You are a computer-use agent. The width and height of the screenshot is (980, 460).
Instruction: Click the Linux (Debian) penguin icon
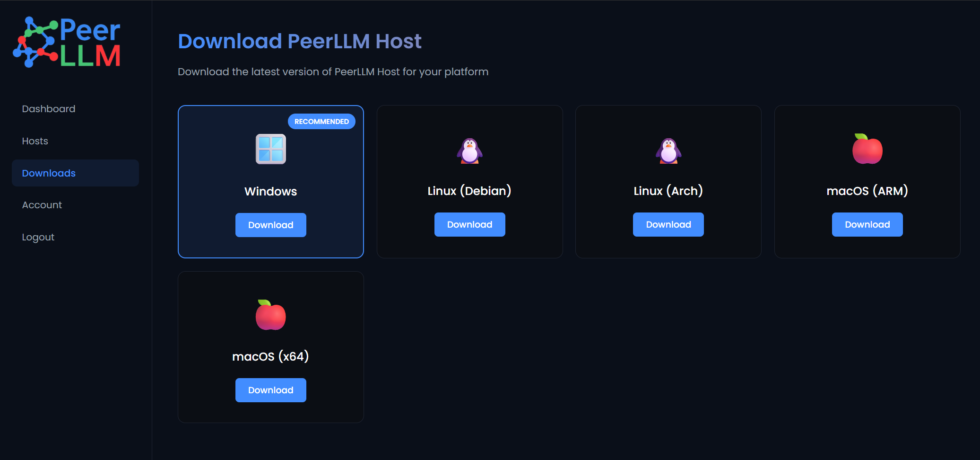tap(469, 150)
